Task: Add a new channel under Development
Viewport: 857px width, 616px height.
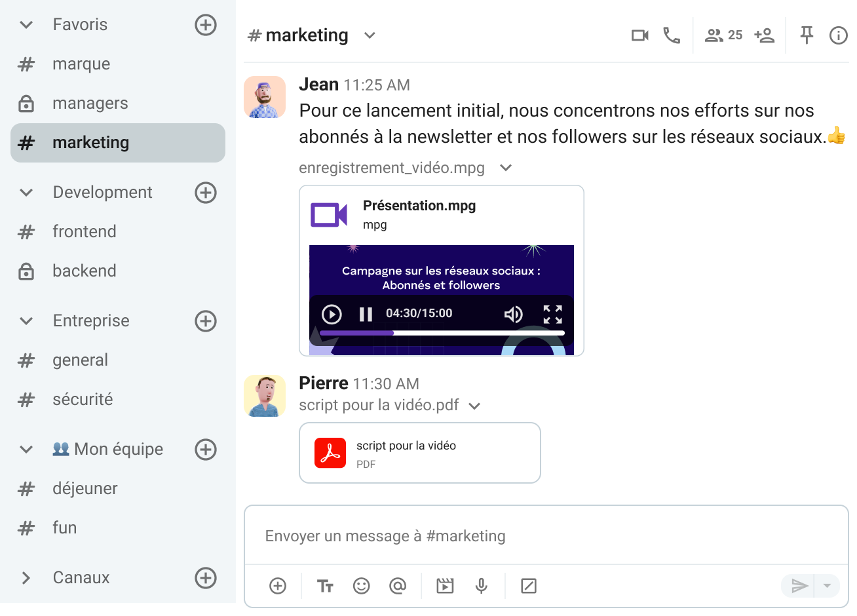Action: (206, 192)
